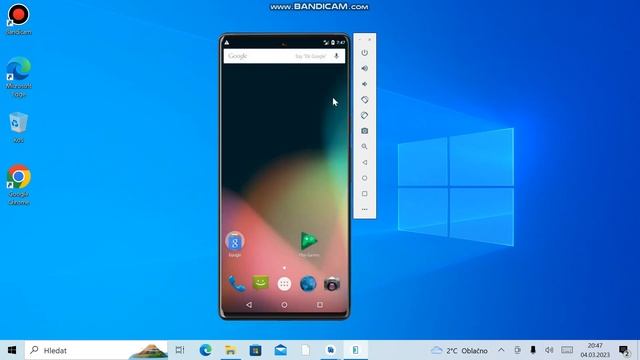This screenshot has height=360, width=640.
Task: Open the Windows Start menu
Action: click(12, 350)
